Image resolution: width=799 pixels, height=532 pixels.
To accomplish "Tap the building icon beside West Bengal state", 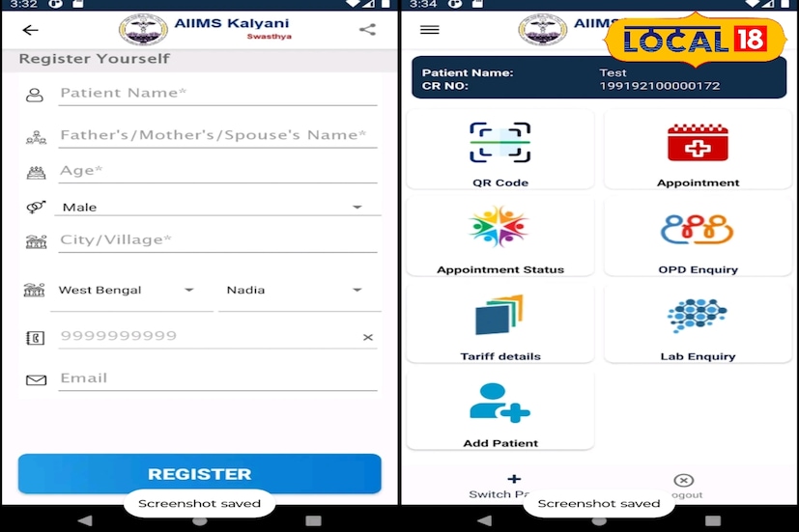I will pyautogui.click(x=34, y=290).
